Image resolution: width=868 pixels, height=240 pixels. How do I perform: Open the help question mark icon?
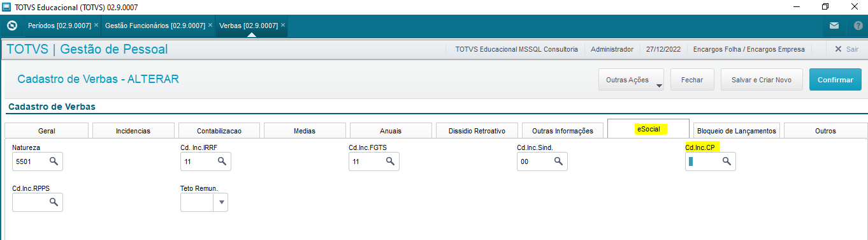[858, 26]
